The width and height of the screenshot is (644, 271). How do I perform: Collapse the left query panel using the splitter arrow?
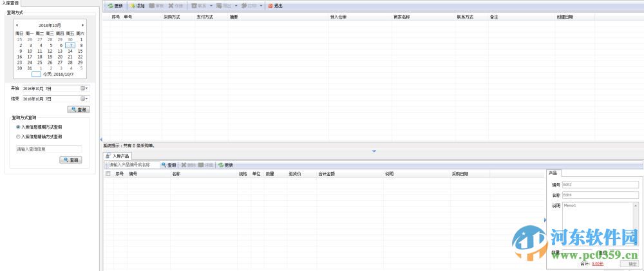[x=101, y=140]
